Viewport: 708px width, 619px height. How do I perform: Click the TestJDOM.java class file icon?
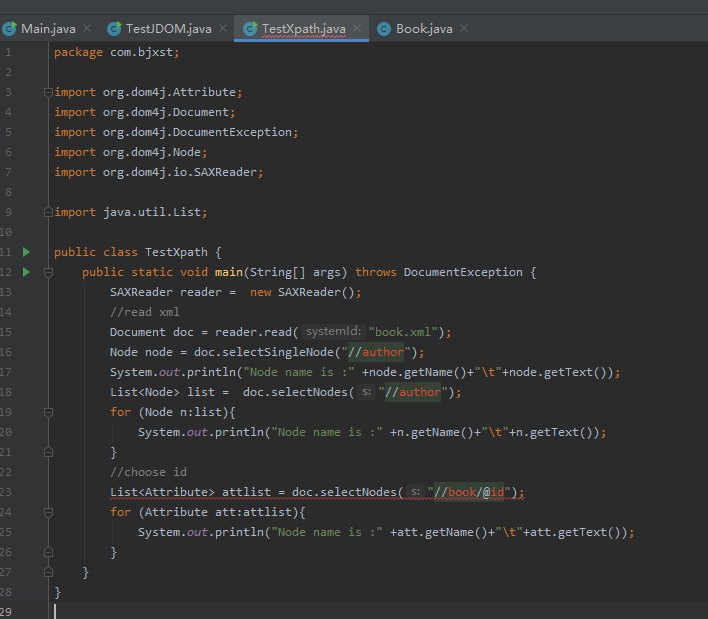[x=114, y=29]
